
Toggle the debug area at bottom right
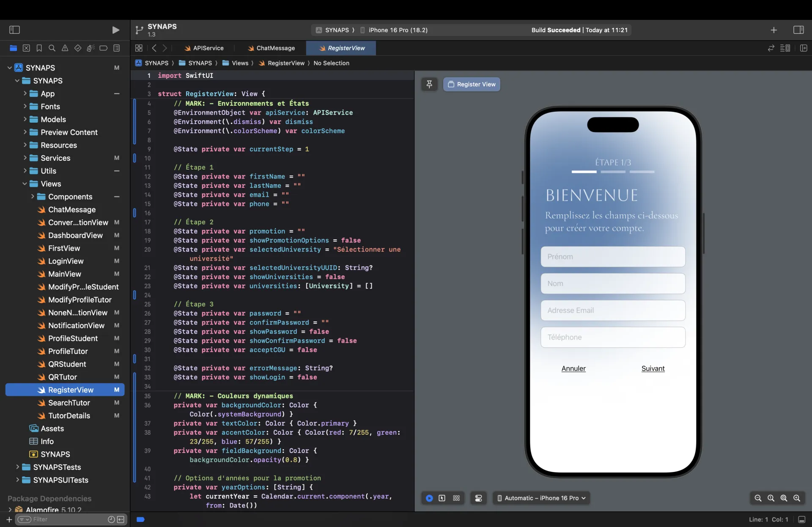[802, 519]
